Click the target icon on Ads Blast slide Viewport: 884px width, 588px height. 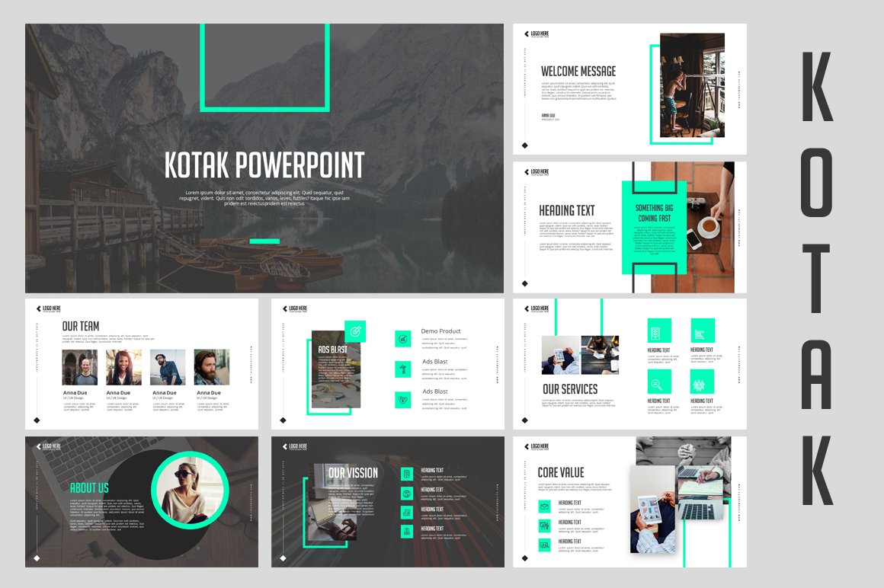point(355,331)
